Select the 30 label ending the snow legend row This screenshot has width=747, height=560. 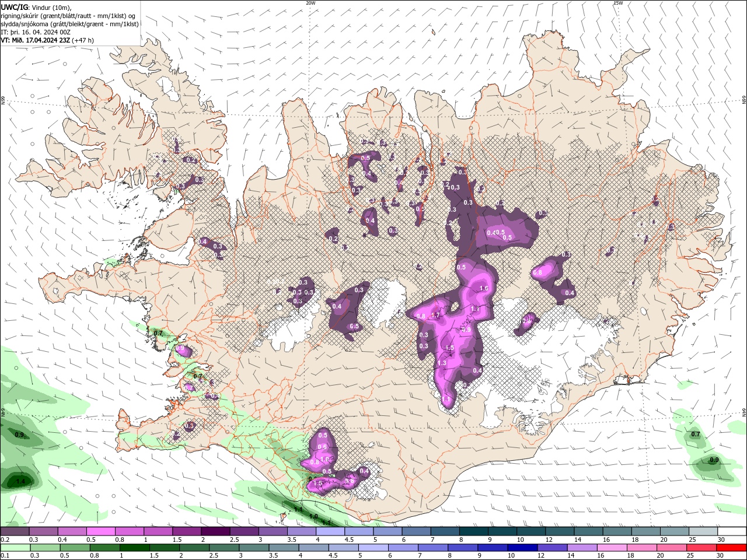[x=722, y=540]
